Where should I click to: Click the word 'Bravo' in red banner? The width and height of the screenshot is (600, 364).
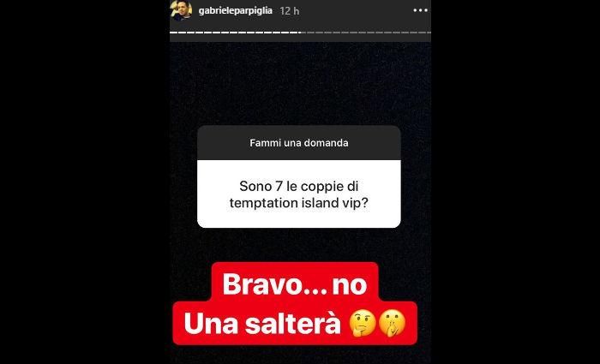pos(257,284)
